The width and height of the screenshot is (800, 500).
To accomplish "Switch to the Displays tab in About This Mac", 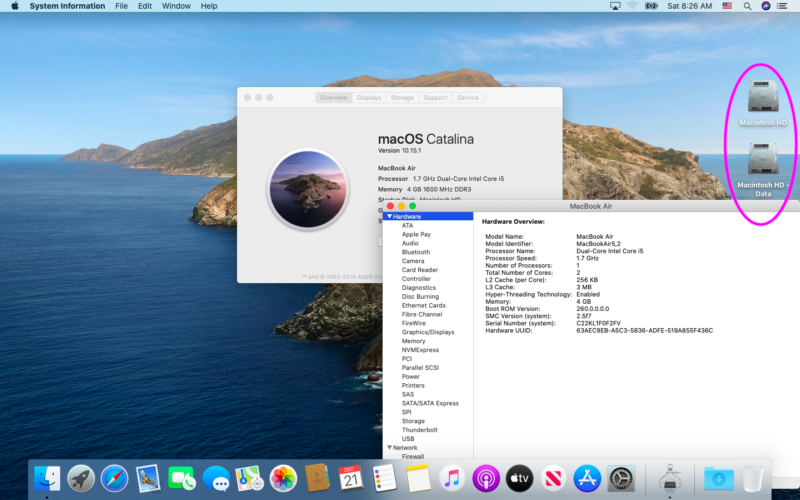I will [x=369, y=97].
